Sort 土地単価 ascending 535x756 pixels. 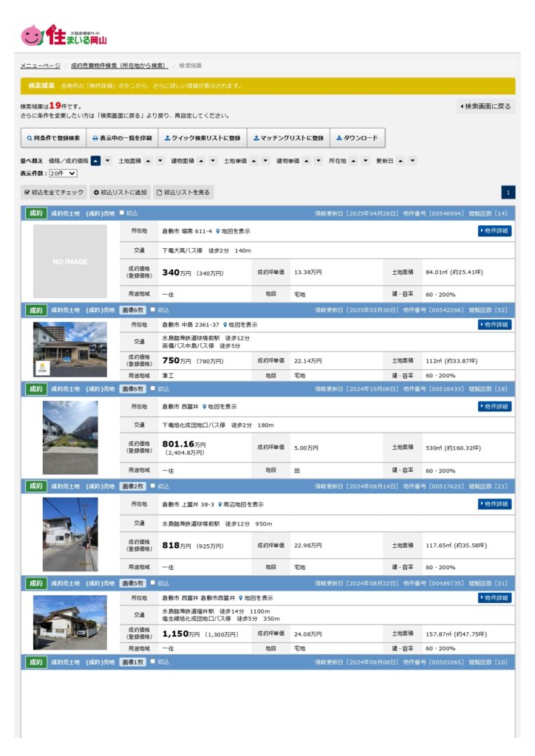point(253,161)
